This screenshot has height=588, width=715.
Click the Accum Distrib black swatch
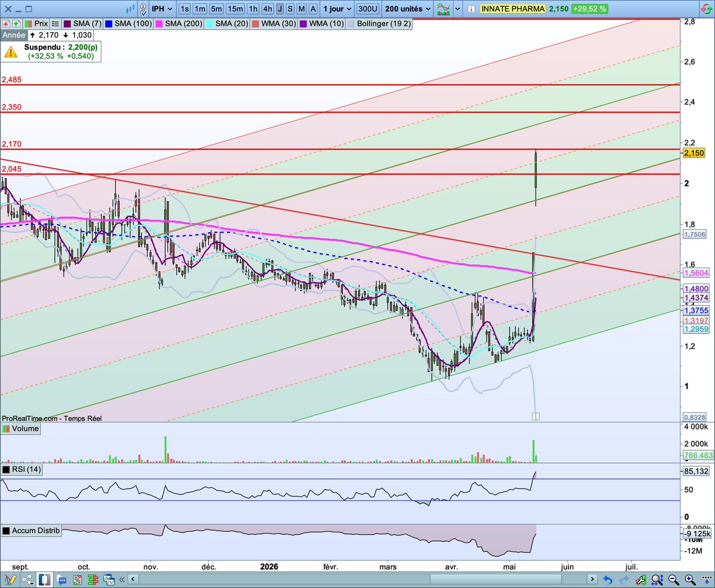tap(6, 531)
